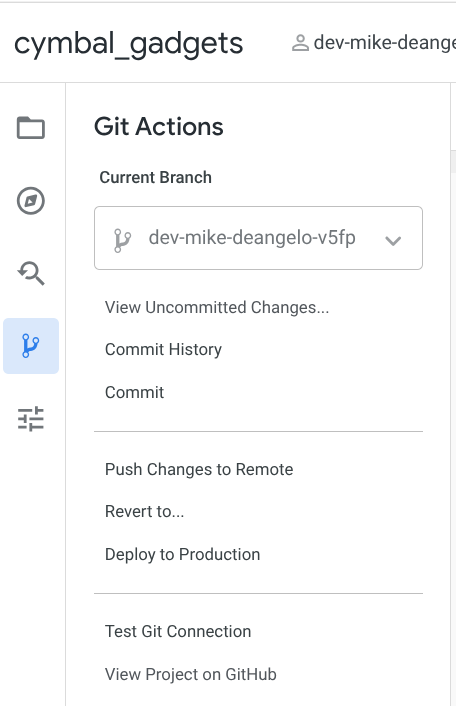Choose Revert to...
Screen dimensions: 456x706
click(144, 511)
